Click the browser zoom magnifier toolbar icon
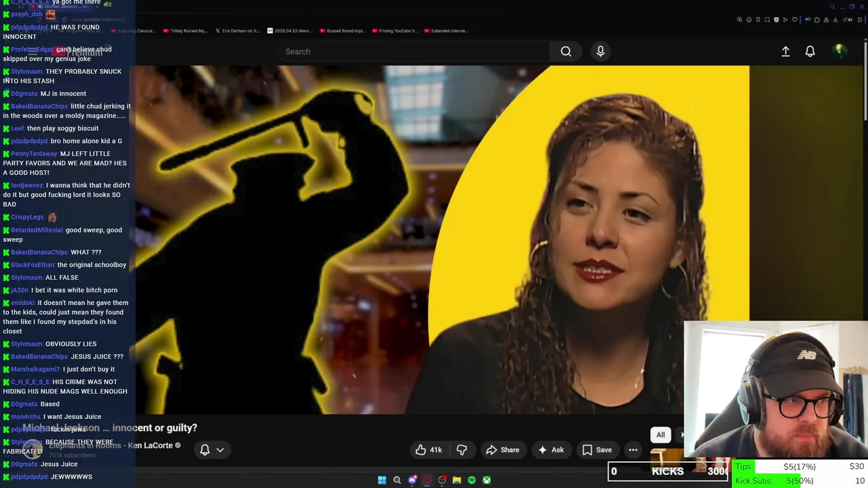Image resolution: width=868 pixels, height=488 pixels. tap(739, 20)
